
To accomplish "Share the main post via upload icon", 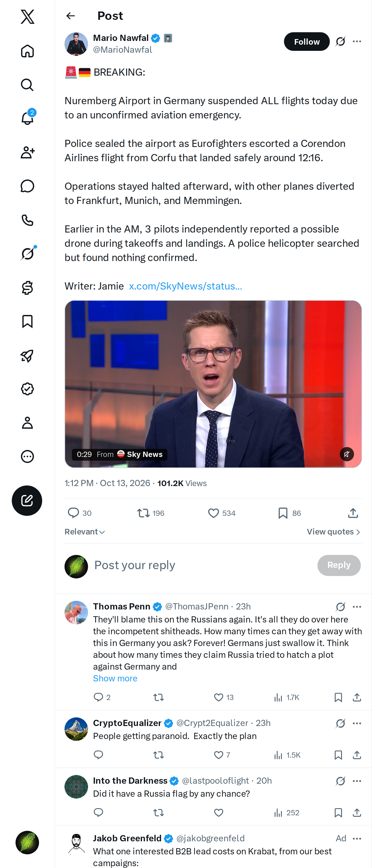I will 353,513.
